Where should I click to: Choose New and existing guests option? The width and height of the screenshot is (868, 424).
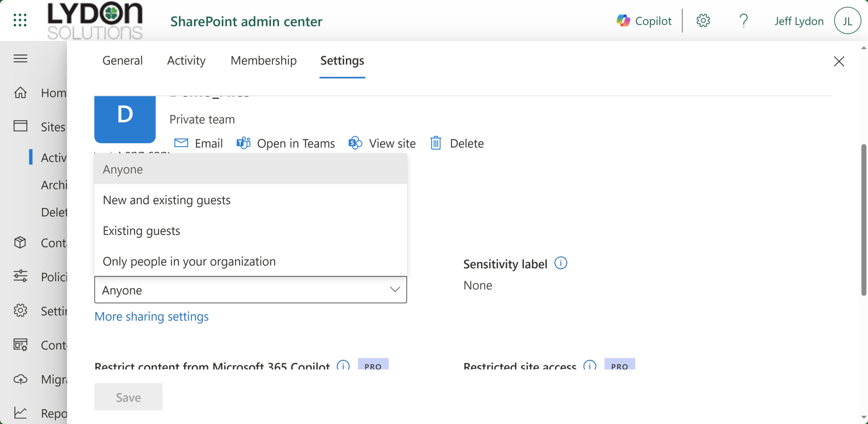click(x=251, y=200)
